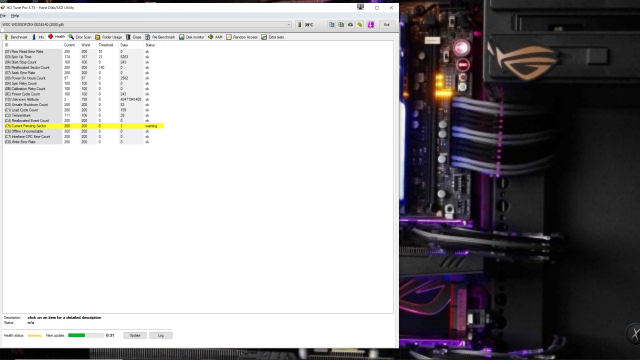This screenshot has height=360, width=640.
Task: Switch to the Benchmark tab
Action: (16, 37)
